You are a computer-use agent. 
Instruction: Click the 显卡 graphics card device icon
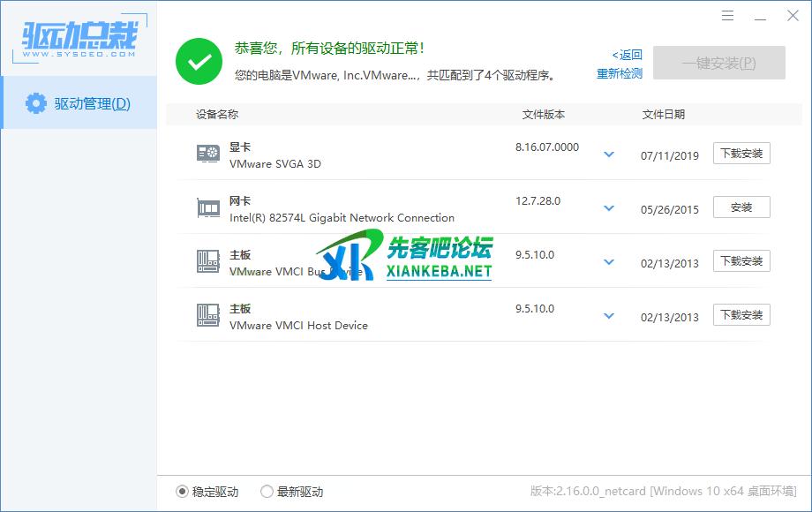tap(208, 154)
